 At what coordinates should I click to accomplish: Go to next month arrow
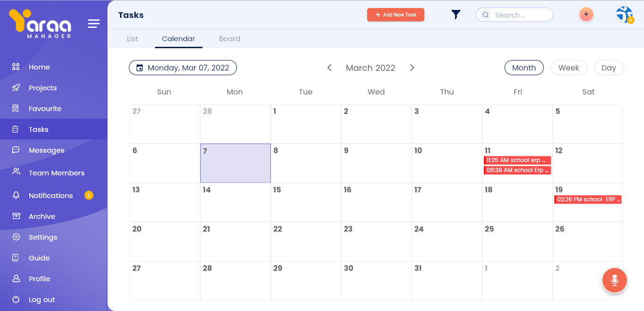tap(412, 68)
